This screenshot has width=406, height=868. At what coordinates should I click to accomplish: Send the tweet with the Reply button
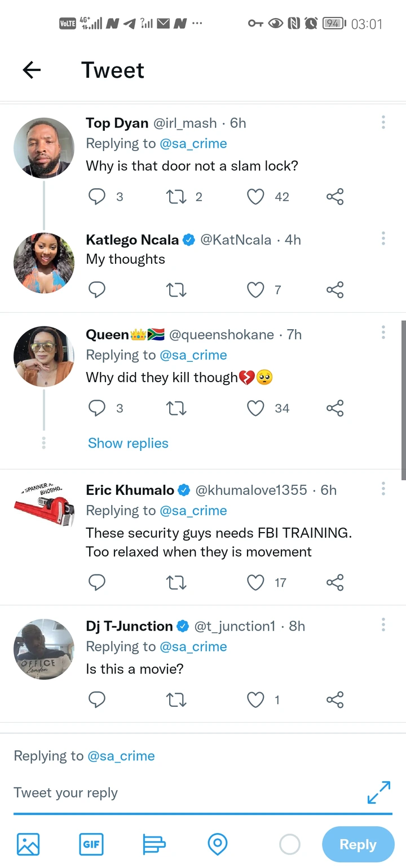click(358, 844)
